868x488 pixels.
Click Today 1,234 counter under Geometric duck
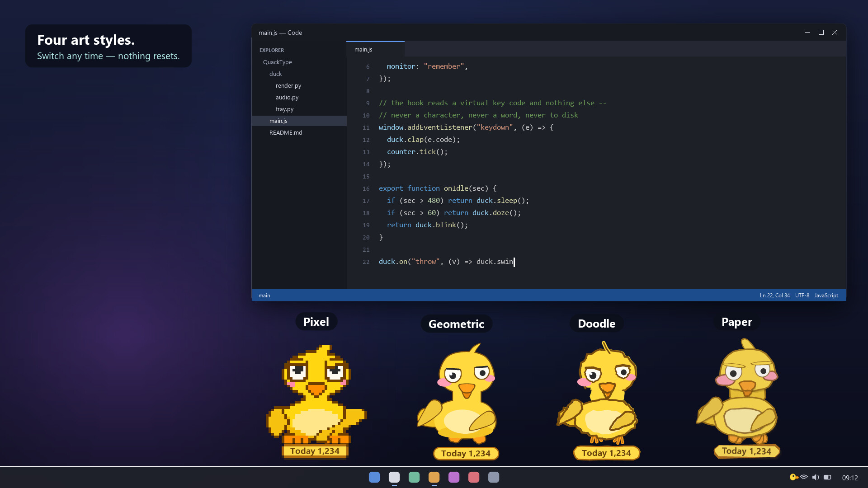coord(466,454)
